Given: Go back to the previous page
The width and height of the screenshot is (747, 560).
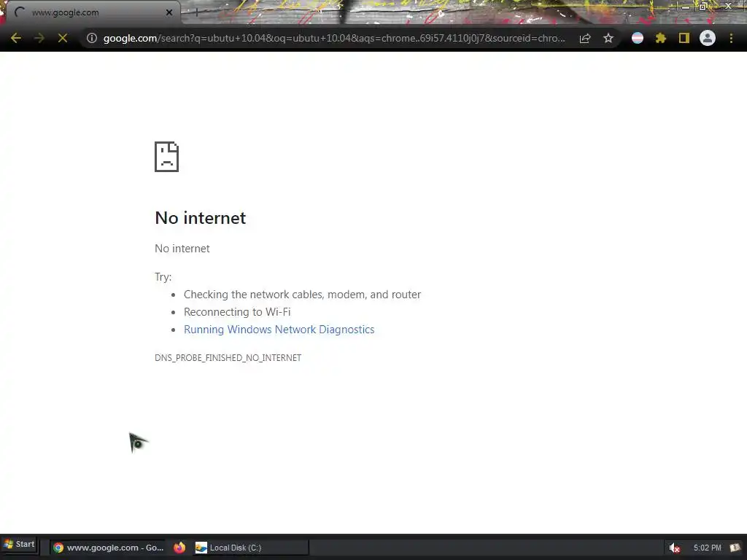Looking at the screenshot, I should 16,38.
